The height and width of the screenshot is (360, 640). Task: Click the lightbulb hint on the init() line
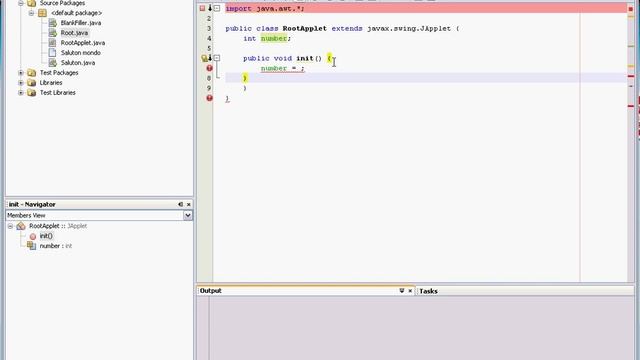pyautogui.click(x=204, y=58)
